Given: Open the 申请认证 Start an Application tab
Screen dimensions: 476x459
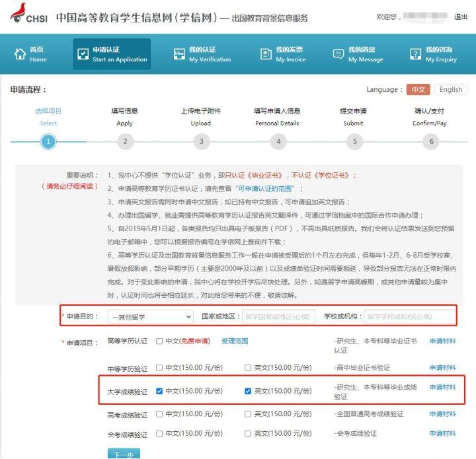Looking at the screenshot, I should pyautogui.click(x=112, y=54).
